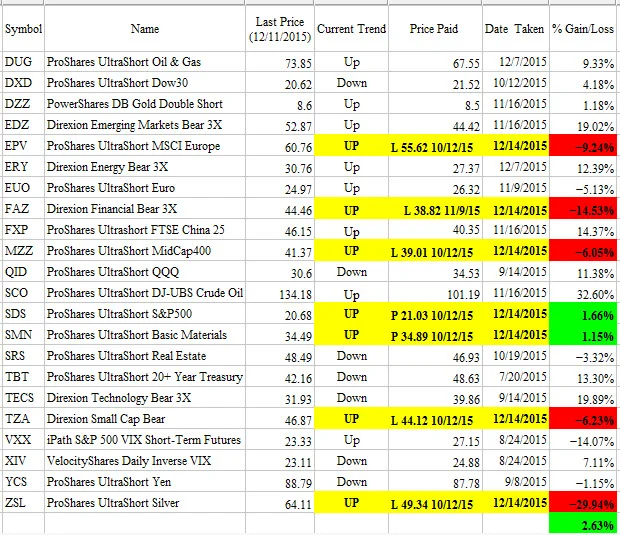The width and height of the screenshot is (620, 535).
Task: Click DZZ price paid 8.5
Action: click(435, 104)
